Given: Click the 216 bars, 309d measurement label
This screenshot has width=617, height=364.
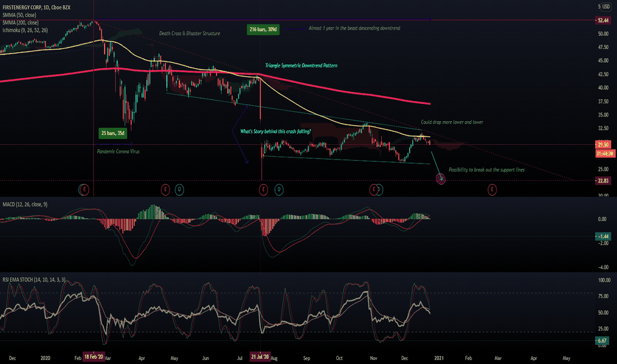Looking at the screenshot, I should 263,30.
